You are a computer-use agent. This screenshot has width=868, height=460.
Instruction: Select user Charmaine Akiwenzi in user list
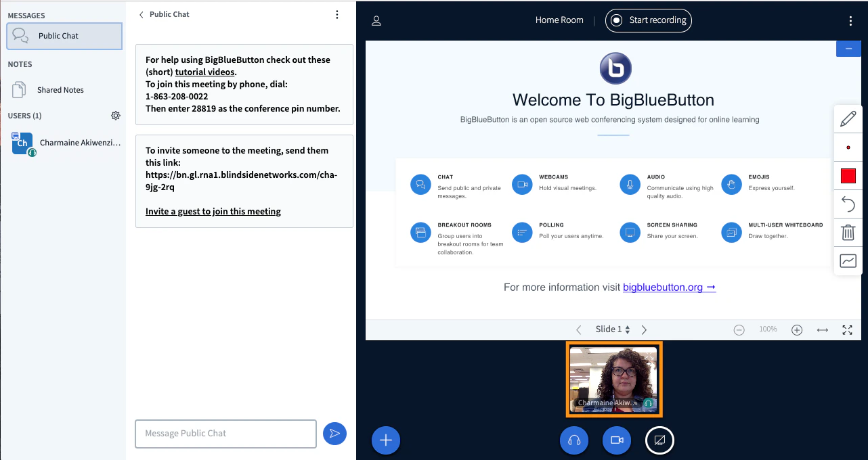coord(66,143)
